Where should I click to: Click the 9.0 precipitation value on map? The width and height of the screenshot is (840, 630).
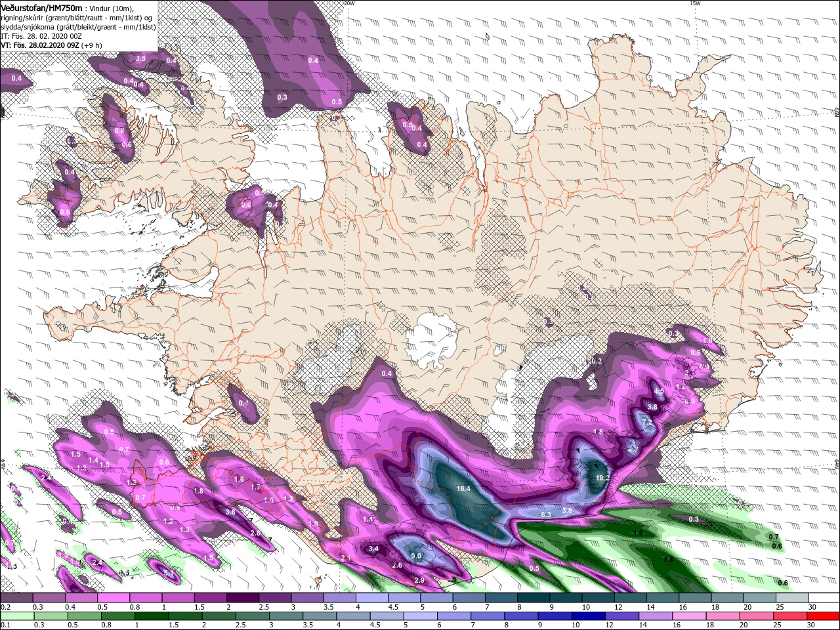[x=416, y=556]
